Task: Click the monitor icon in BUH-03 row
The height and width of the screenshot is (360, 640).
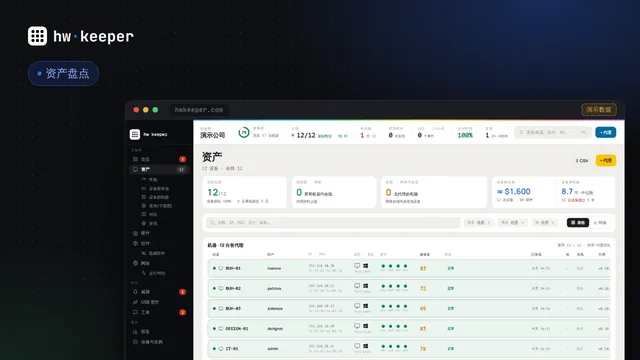Action: pos(357,306)
